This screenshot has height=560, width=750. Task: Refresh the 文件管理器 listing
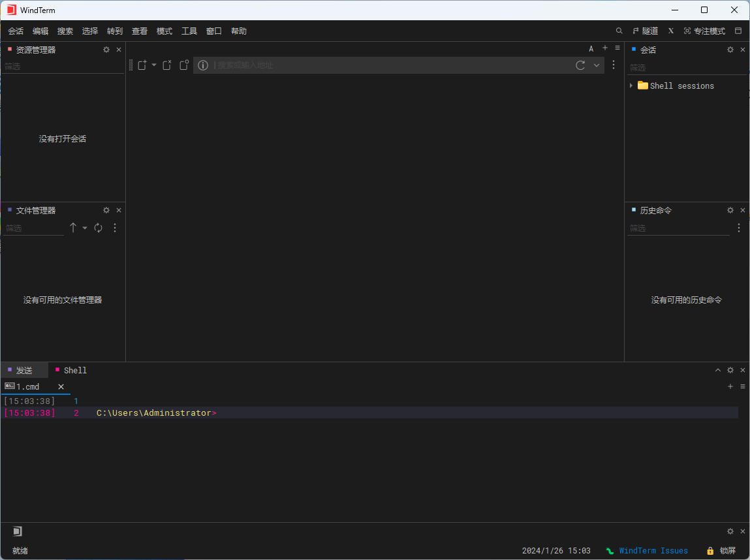point(98,228)
